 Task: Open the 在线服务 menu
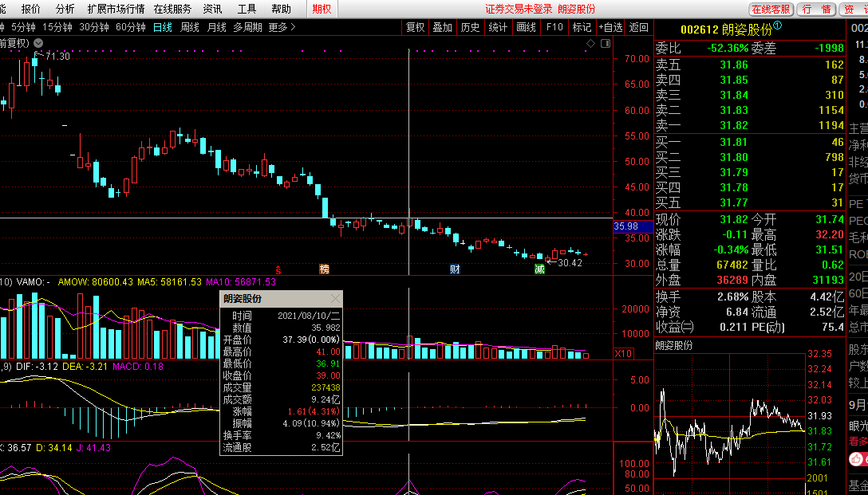click(172, 9)
